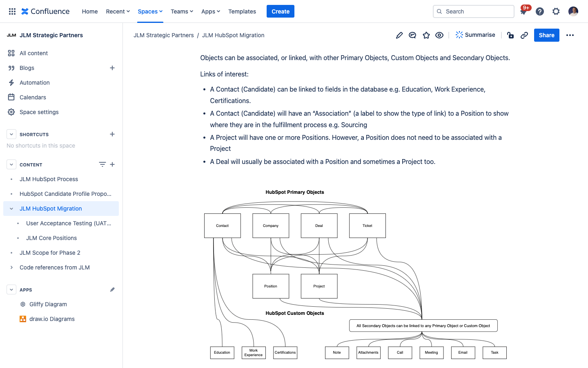Expand Code references from JLM node
This screenshot has height=368, width=588.
coord(11,267)
